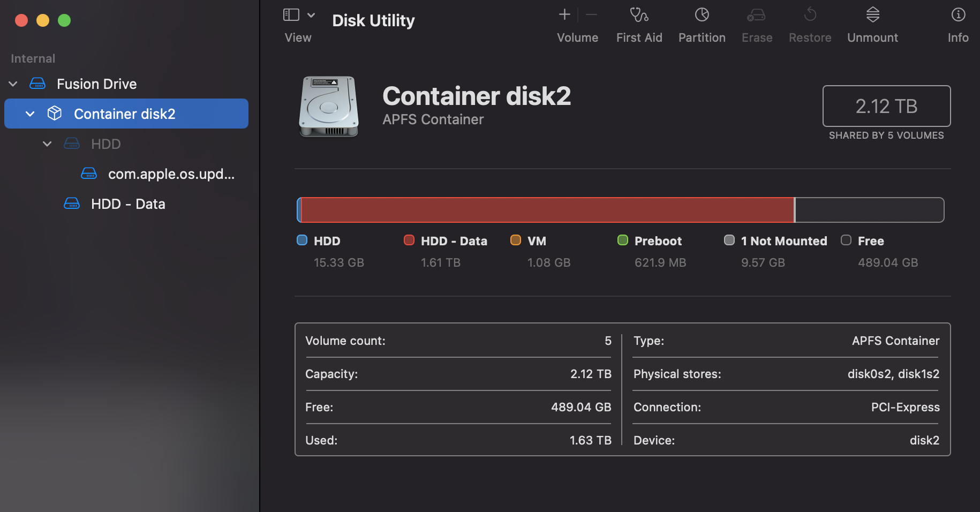Click the free space portion of bar
Image resolution: width=980 pixels, height=512 pixels.
(x=870, y=210)
